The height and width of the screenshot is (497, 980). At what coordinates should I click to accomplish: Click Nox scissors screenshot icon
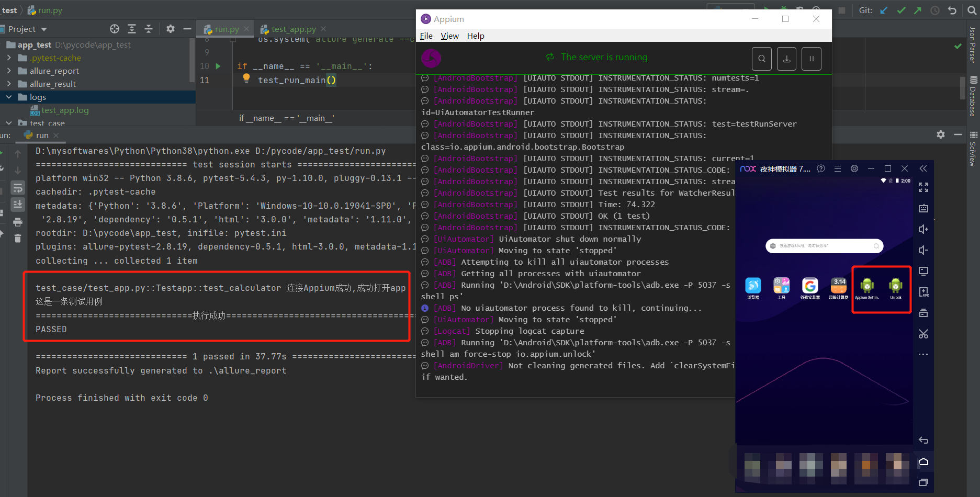923,334
